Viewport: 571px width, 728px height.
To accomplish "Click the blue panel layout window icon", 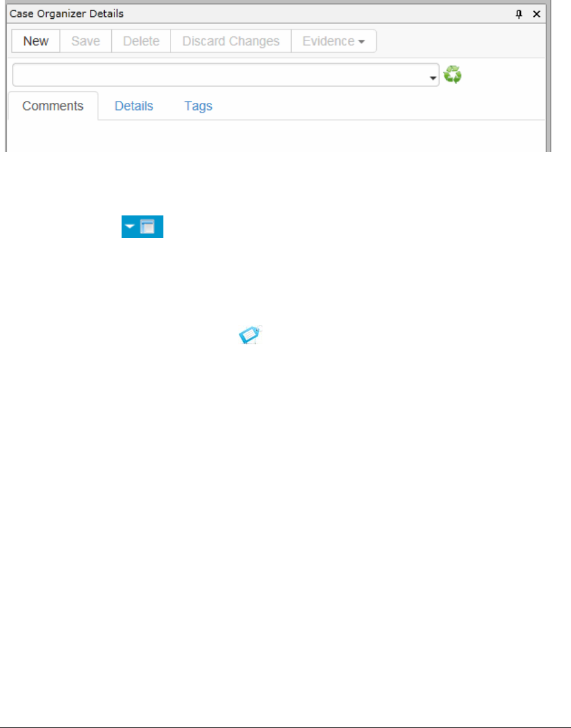I will pos(148,228).
